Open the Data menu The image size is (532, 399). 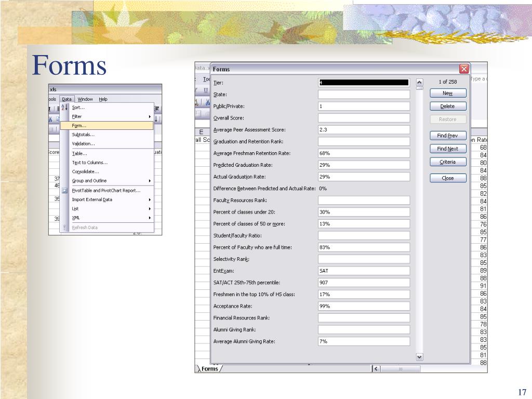(67, 99)
